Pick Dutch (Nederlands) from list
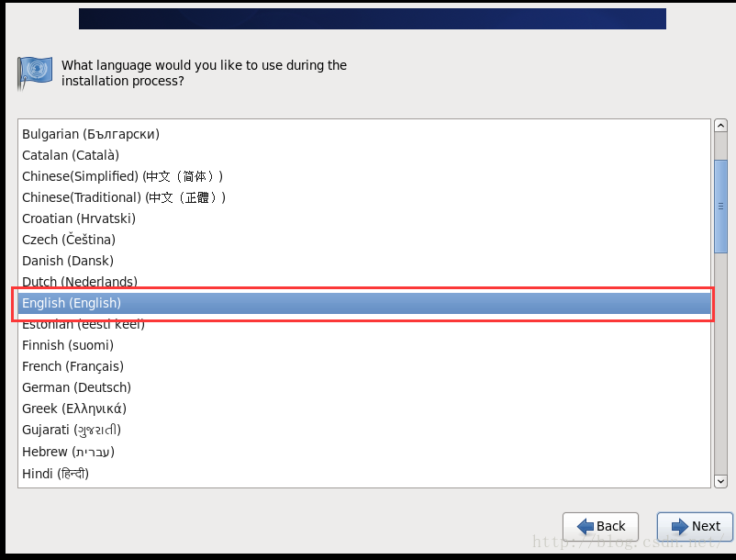This screenshot has height=560, width=736. click(364, 282)
